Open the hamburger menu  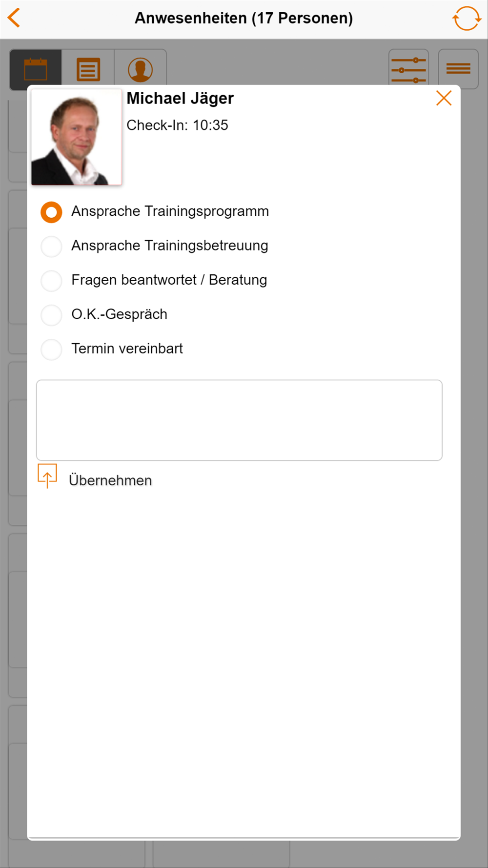coord(458,69)
